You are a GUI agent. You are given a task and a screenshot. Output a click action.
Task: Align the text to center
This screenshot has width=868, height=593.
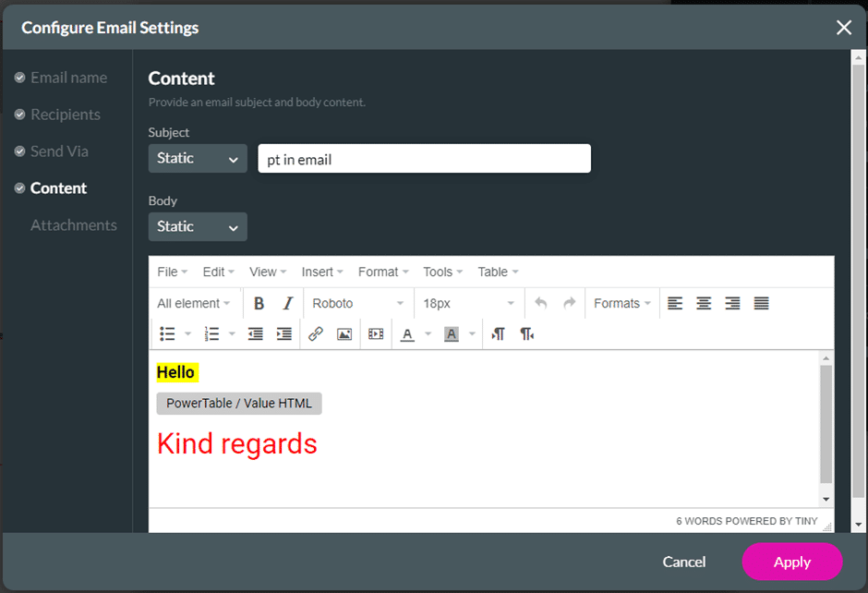[x=704, y=303]
